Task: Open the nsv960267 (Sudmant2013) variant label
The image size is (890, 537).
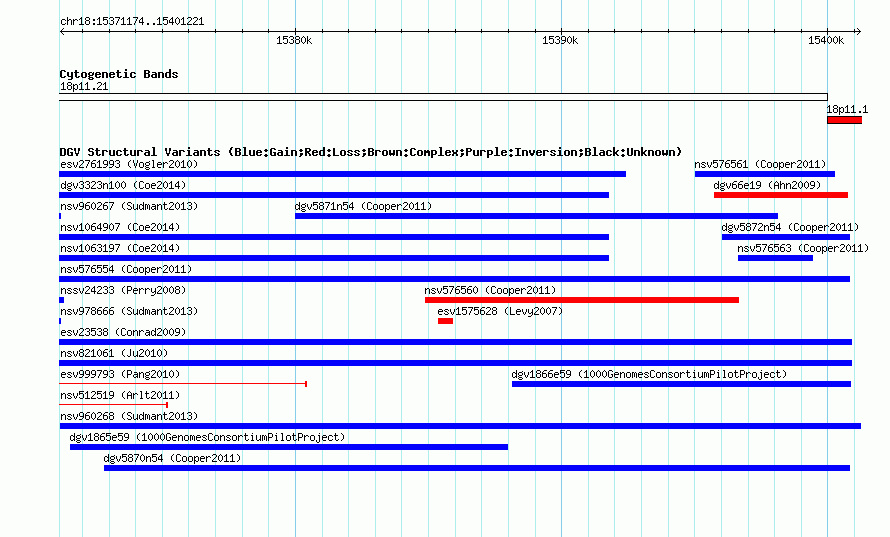Action: coord(129,206)
